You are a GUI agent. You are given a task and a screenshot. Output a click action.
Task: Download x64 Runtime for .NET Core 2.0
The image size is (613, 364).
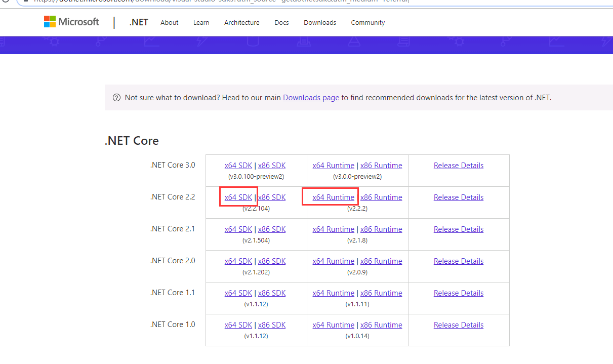coord(334,261)
